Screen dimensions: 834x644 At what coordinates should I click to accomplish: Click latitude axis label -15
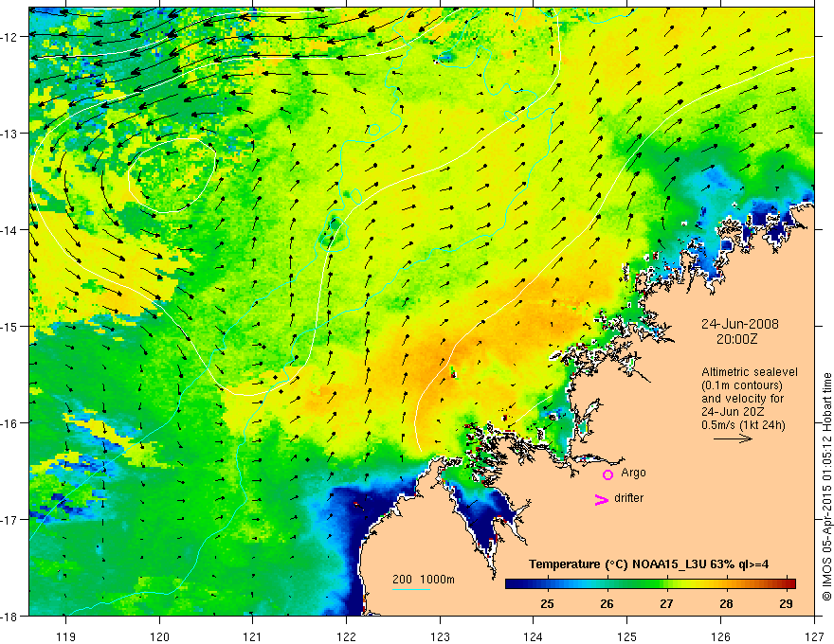coord(10,327)
